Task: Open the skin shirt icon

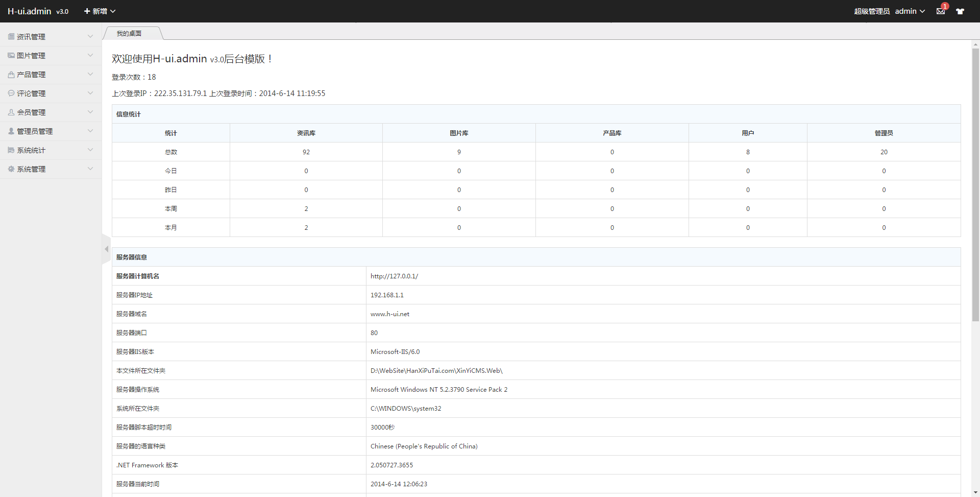Action: point(960,11)
